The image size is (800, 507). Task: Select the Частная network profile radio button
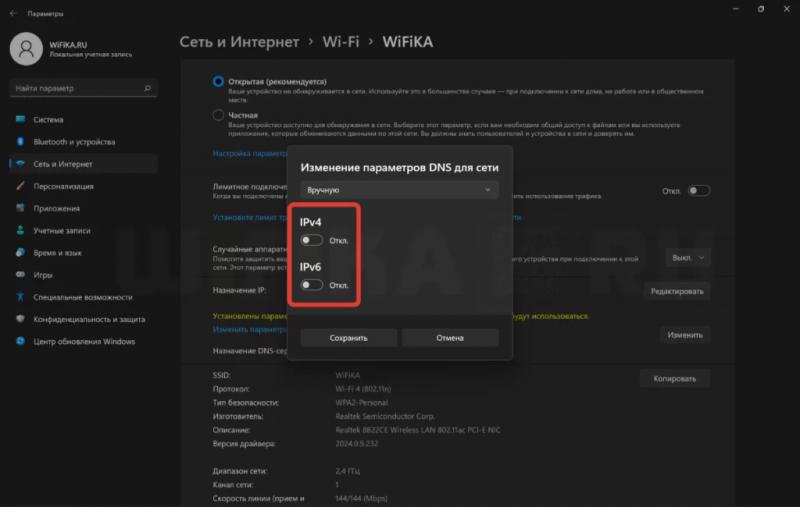(218, 115)
